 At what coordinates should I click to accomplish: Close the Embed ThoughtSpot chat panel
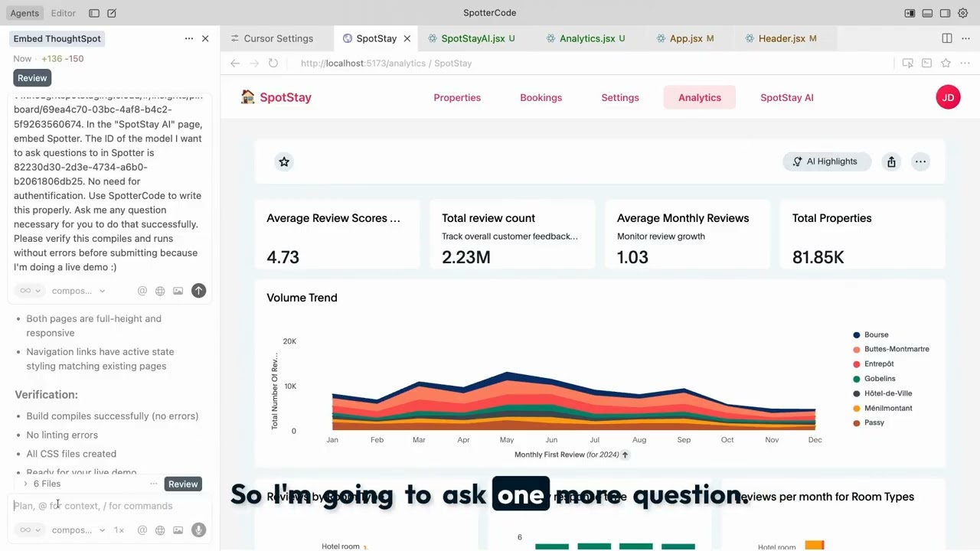[x=205, y=38]
